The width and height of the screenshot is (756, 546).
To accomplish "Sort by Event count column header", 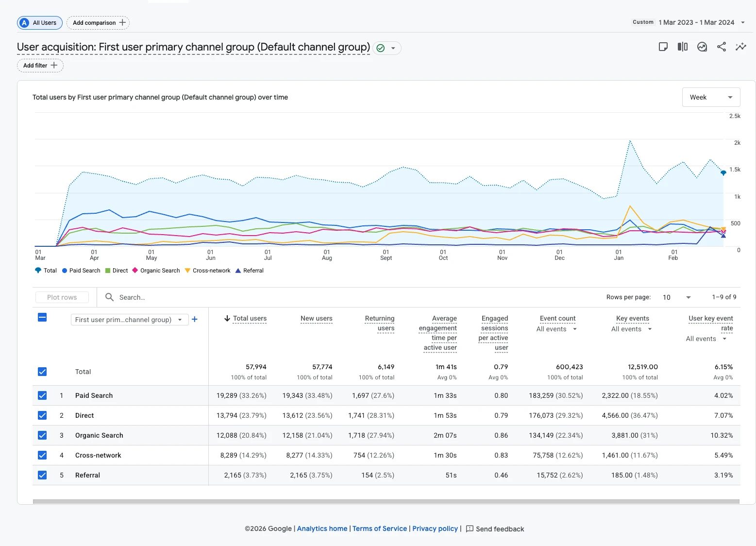I will pyautogui.click(x=557, y=319).
